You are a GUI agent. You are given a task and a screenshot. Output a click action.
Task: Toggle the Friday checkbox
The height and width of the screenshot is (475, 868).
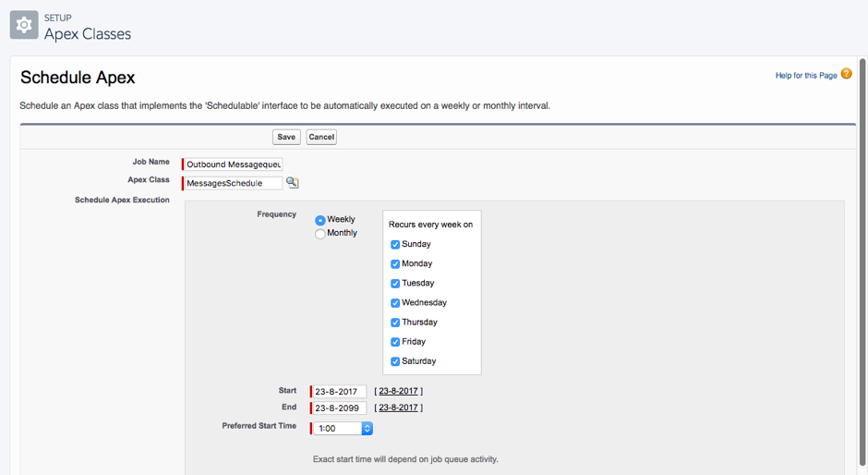395,342
